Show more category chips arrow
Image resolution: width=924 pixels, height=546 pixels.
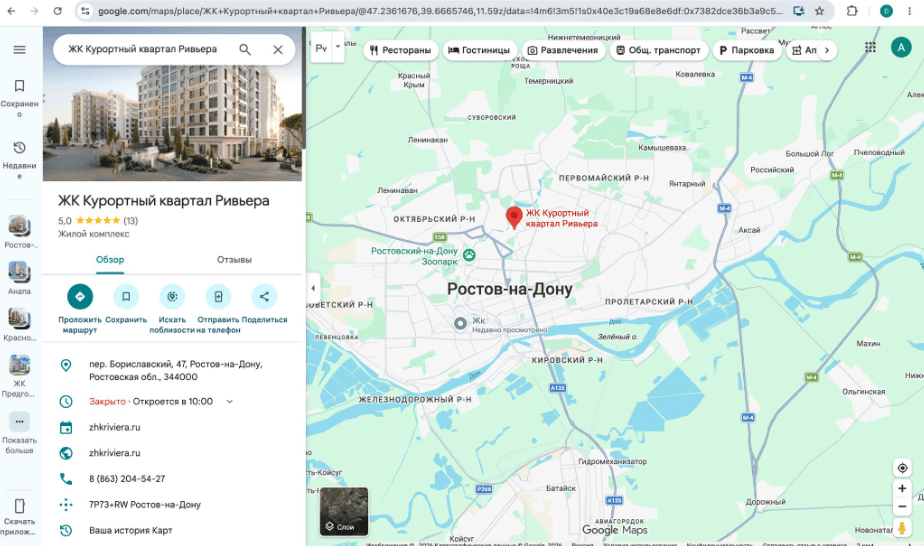pyautogui.click(x=827, y=51)
